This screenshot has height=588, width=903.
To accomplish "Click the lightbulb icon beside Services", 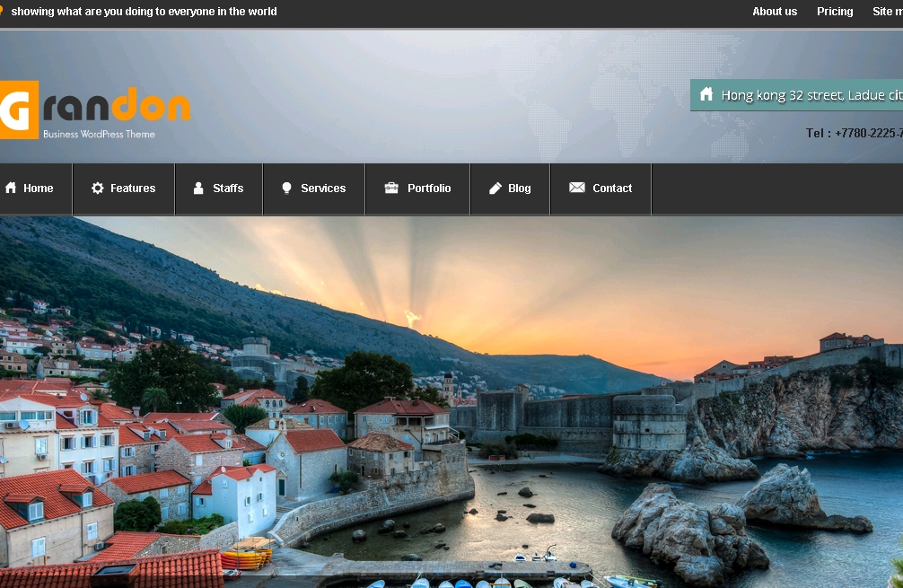I will click(x=287, y=188).
